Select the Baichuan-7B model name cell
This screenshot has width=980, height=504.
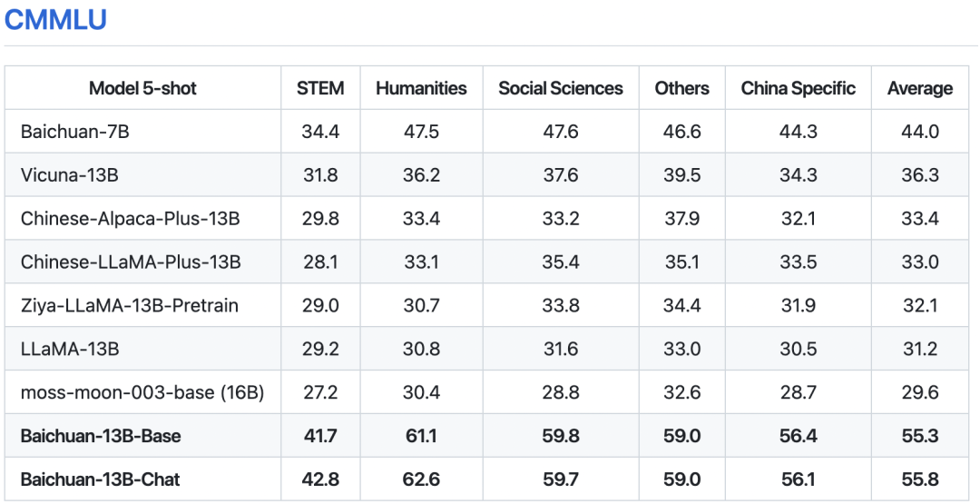click(75, 132)
